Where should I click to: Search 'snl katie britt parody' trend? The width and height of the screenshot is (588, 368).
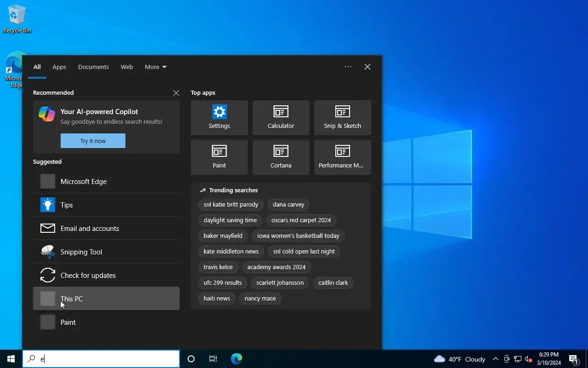click(x=231, y=204)
